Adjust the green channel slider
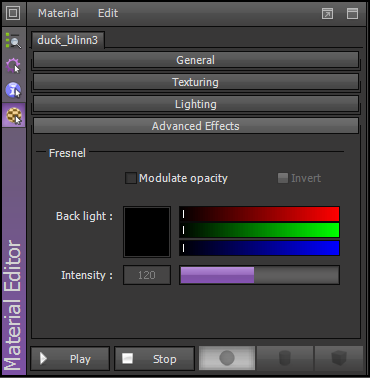 click(259, 230)
